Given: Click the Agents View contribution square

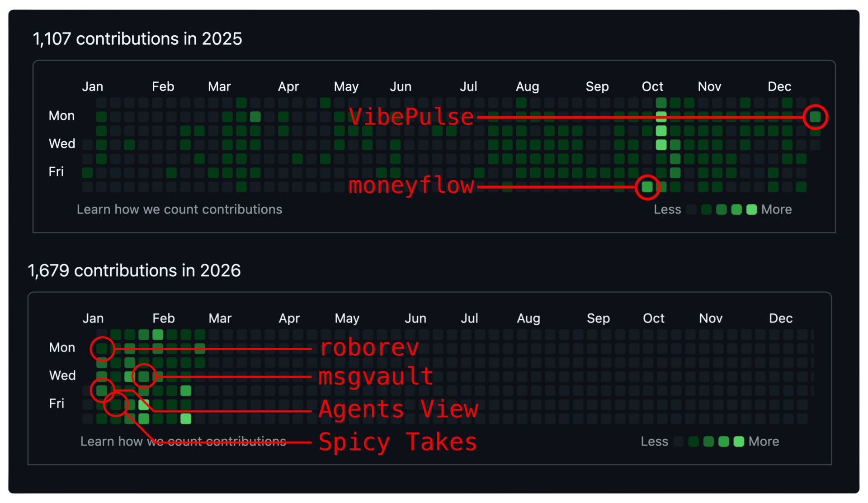Looking at the screenshot, I should (102, 390).
